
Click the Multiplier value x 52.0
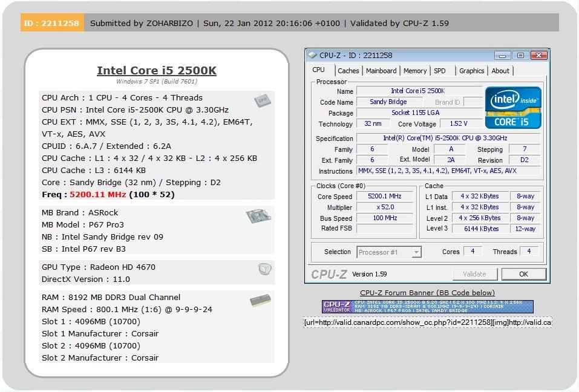tap(384, 207)
